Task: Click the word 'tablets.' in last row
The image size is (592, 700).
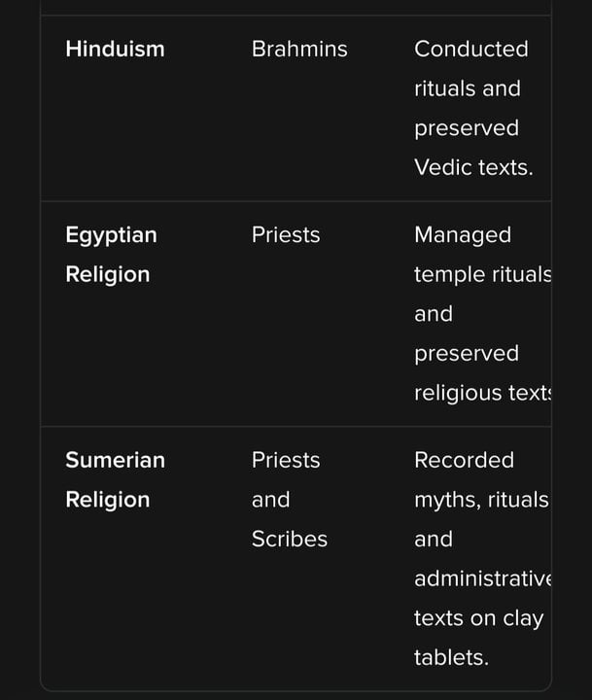Action: [451, 657]
